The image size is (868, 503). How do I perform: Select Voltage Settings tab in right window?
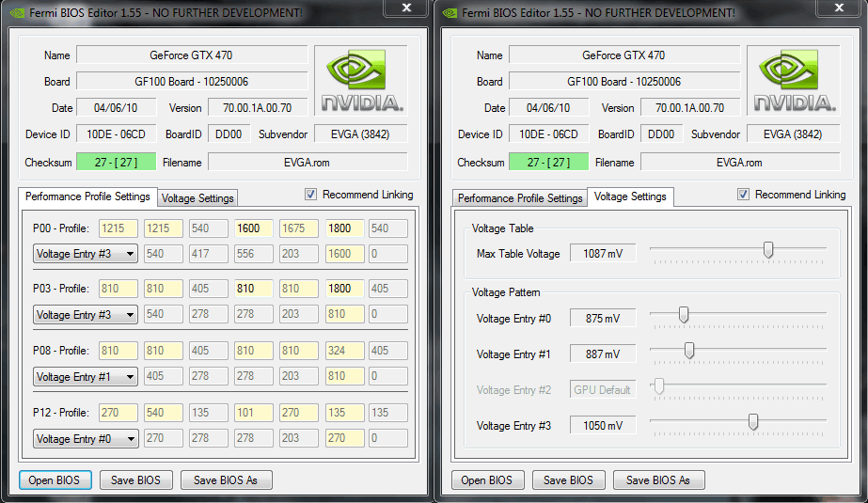pyautogui.click(x=630, y=196)
